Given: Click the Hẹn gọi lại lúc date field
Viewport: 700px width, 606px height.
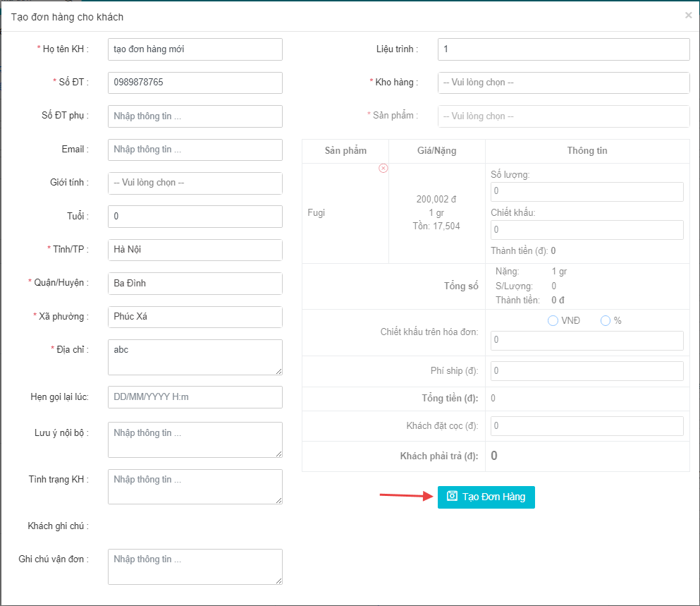Looking at the screenshot, I should click(x=195, y=397).
